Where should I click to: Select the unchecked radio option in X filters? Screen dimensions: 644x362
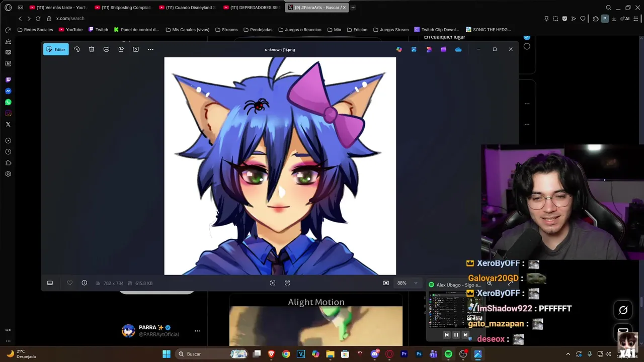527,46
